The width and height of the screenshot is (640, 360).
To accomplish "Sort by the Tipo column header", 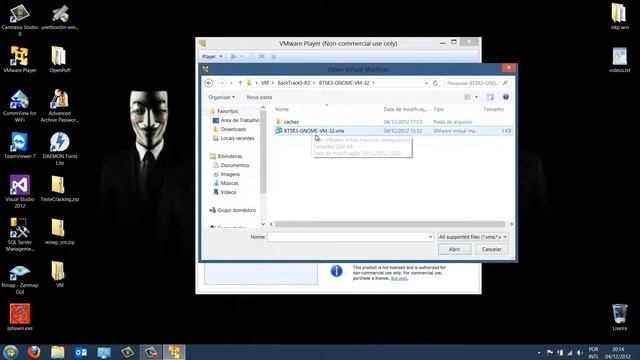I will (x=438, y=109).
